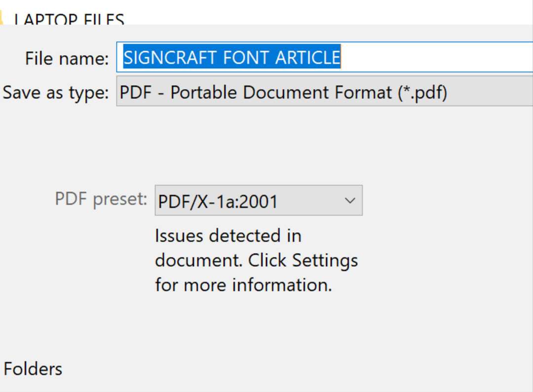The width and height of the screenshot is (533, 392).
Task: Click the PDF/X-1a:2001 preset value text
Action: (218, 201)
